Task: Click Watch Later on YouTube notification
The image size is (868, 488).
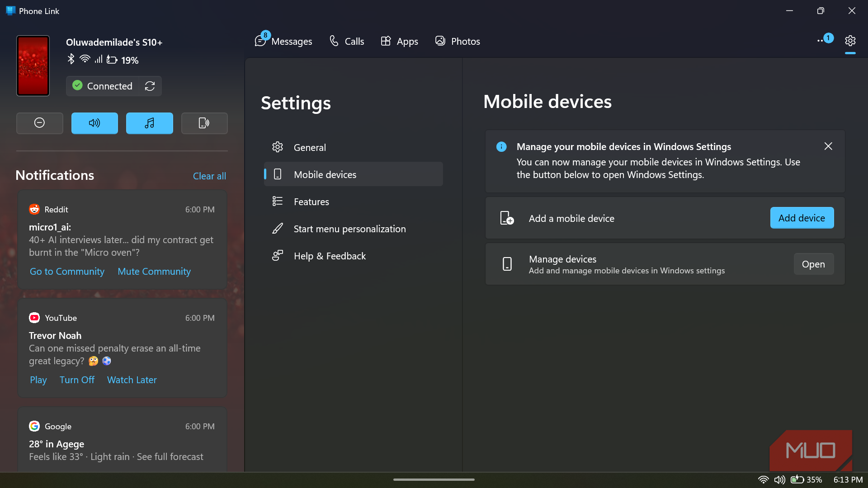Action: tap(132, 380)
